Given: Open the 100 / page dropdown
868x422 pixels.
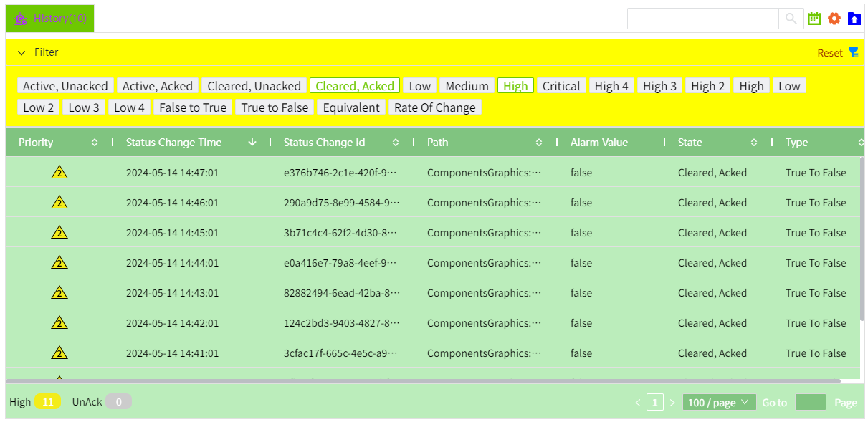Looking at the screenshot, I should click(719, 403).
